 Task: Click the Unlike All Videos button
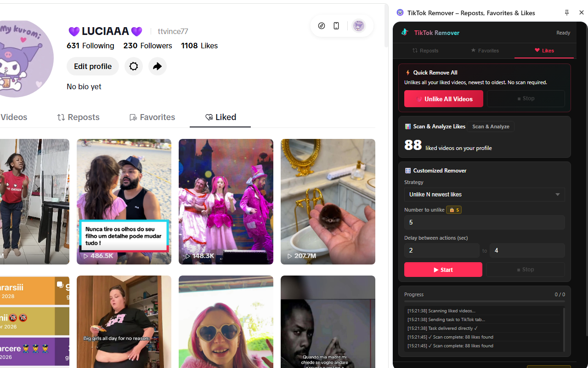tap(444, 99)
